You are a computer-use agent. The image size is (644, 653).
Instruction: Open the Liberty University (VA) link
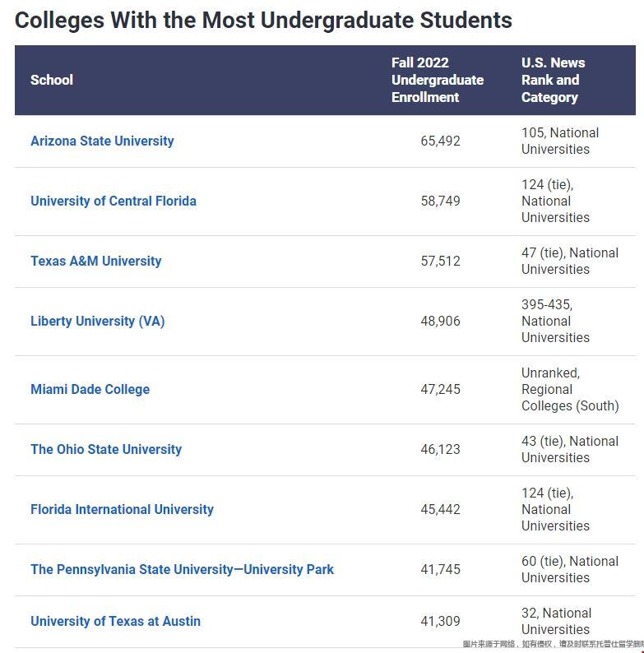pos(98,321)
